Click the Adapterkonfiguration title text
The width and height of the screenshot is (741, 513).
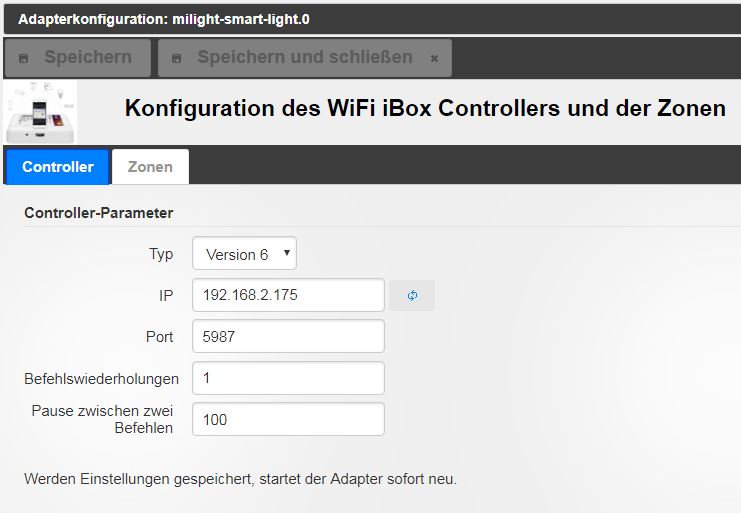click(164, 19)
